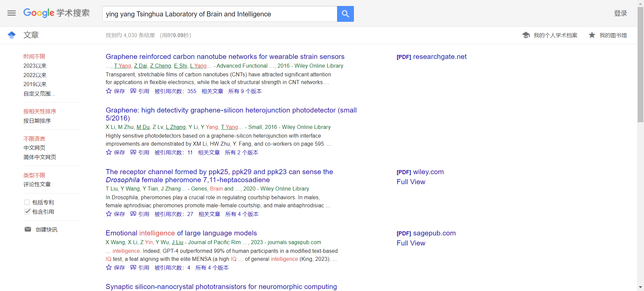Screen dimensions: 644x291
Task: Sort results by date
Action: [37, 121]
